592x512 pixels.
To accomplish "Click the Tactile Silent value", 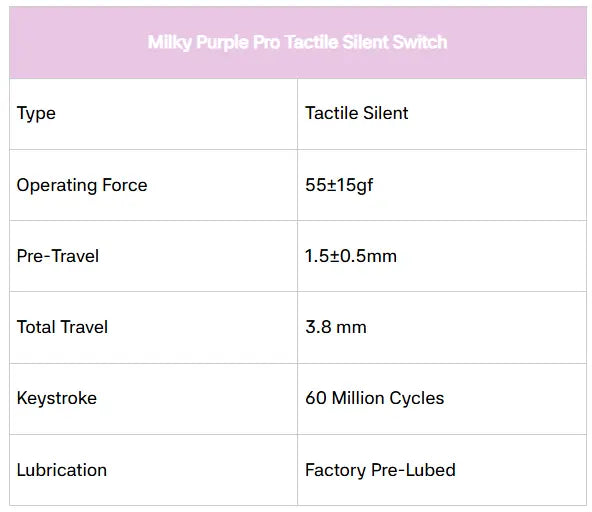I will (356, 113).
